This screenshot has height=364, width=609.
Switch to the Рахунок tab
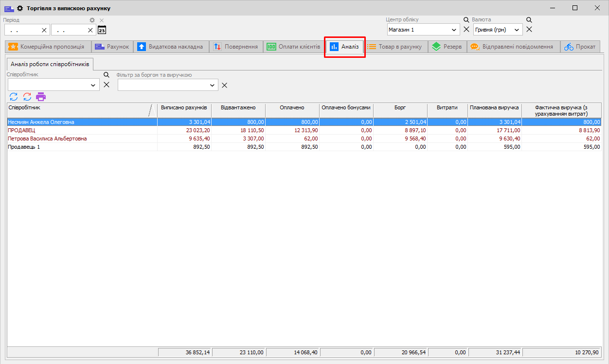tap(112, 47)
